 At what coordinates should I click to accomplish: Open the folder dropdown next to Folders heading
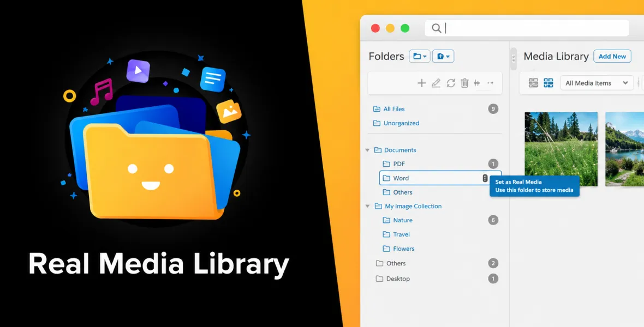(419, 56)
